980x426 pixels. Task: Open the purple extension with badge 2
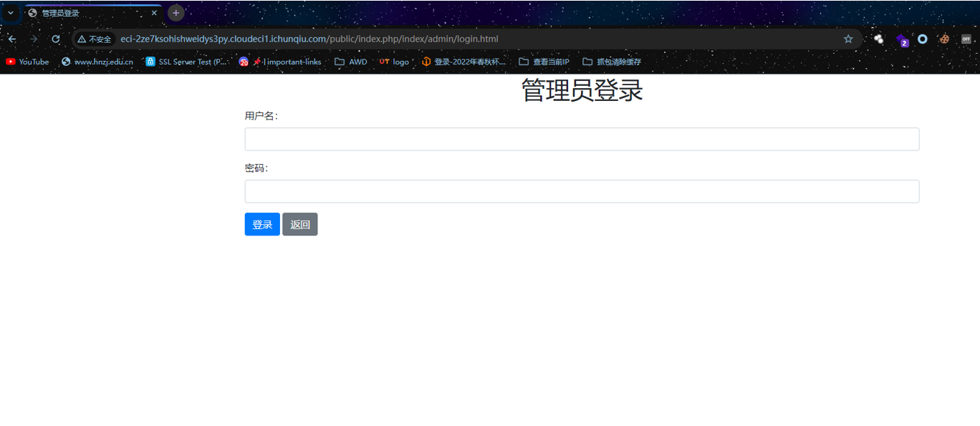pos(901,39)
